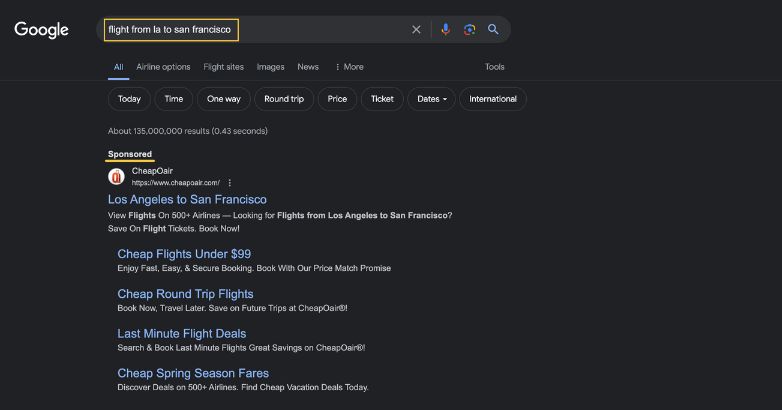Switch to the Images tab
This screenshot has width=782, height=410.
[270, 67]
